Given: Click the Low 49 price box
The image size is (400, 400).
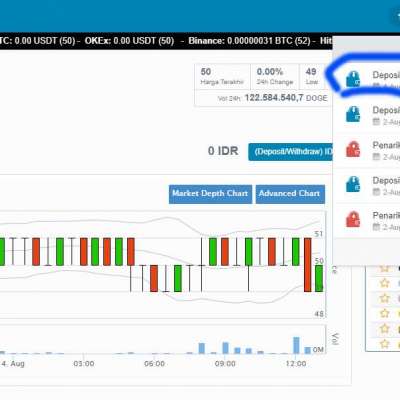Looking at the screenshot, I should (312, 77).
